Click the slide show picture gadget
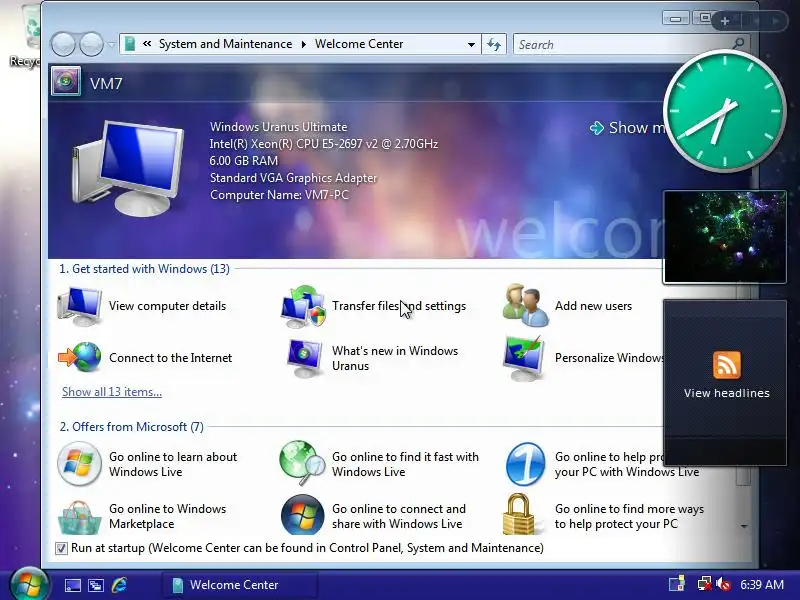Viewport: 800px width, 600px height. [x=724, y=237]
